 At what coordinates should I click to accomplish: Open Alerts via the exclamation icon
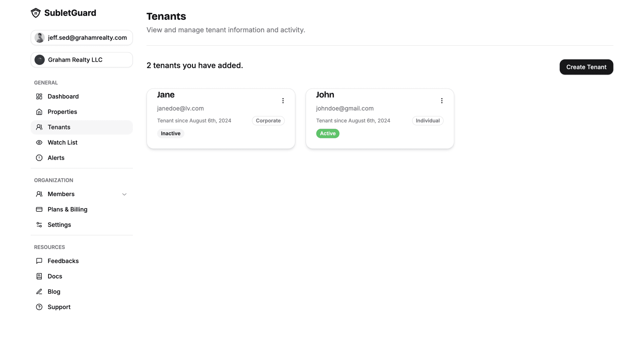[39, 158]
